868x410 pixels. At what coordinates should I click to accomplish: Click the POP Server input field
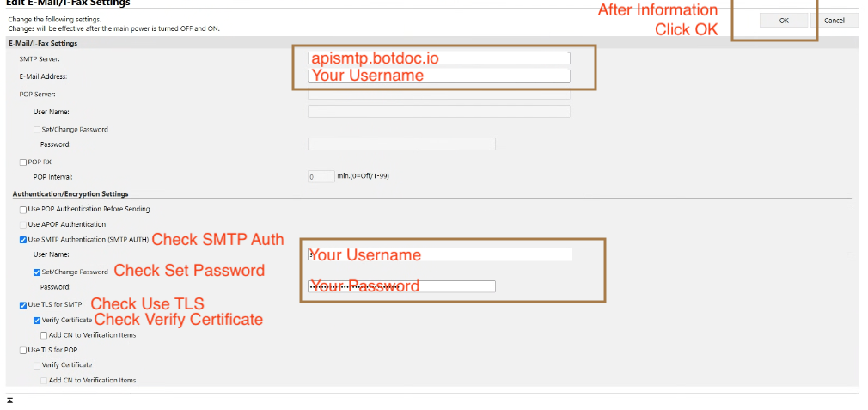click(x=438, y=94)
